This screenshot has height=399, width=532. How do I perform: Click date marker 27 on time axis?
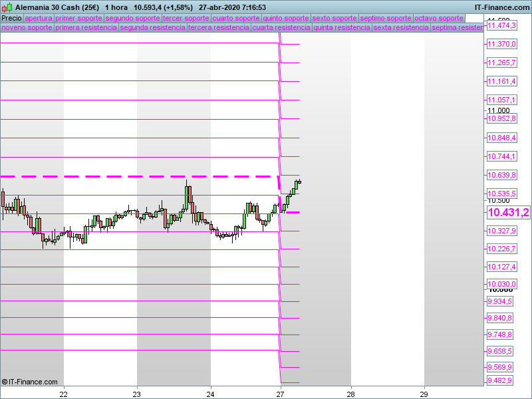pyautogui.click(x=281, y=392)
